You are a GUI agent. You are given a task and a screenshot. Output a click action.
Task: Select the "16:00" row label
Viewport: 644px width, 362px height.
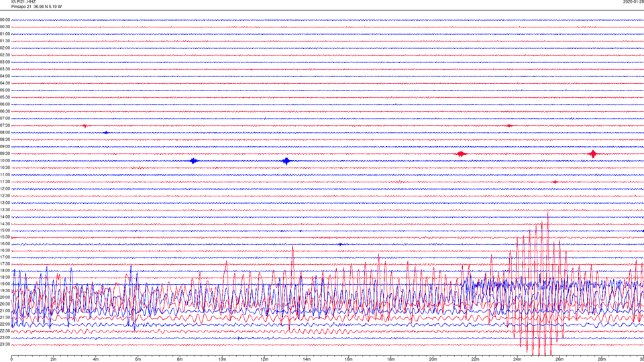point(5,244)
